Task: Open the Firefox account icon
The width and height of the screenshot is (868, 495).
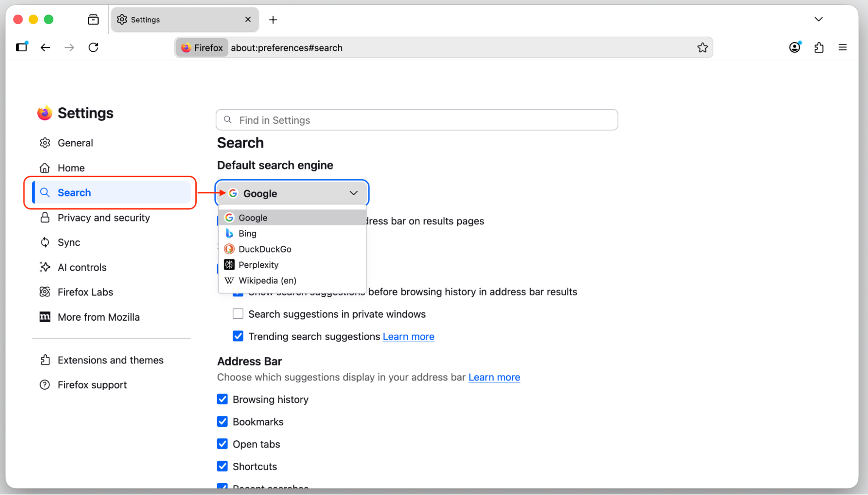Action: (795, 47)
